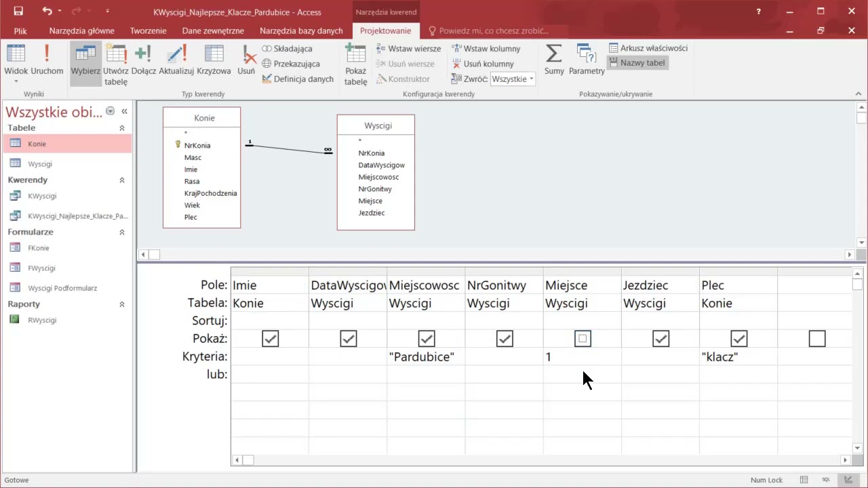Uncheck Pokaż for Imie column
868x488 pixels.
point(270,338)
